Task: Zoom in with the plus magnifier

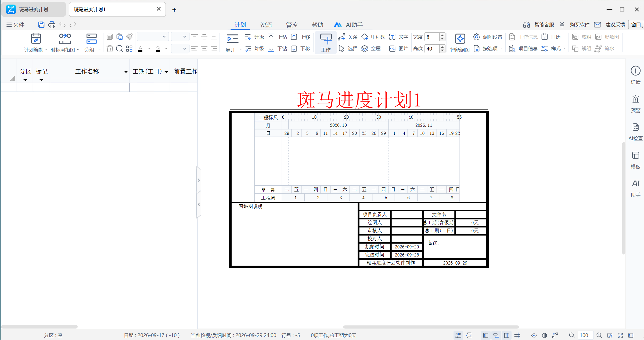Action: click(599, 335)
